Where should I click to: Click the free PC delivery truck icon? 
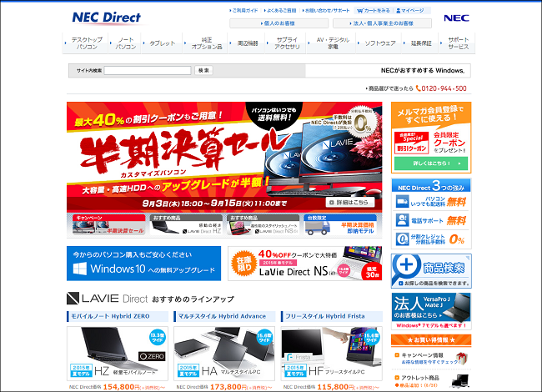pos(402,201)
